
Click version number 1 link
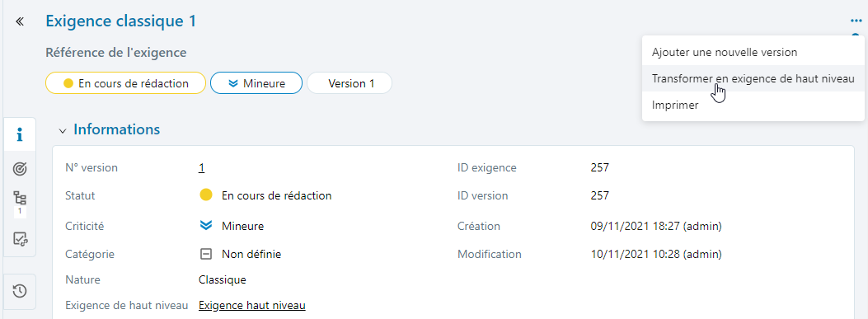click(x=201, y=168)
